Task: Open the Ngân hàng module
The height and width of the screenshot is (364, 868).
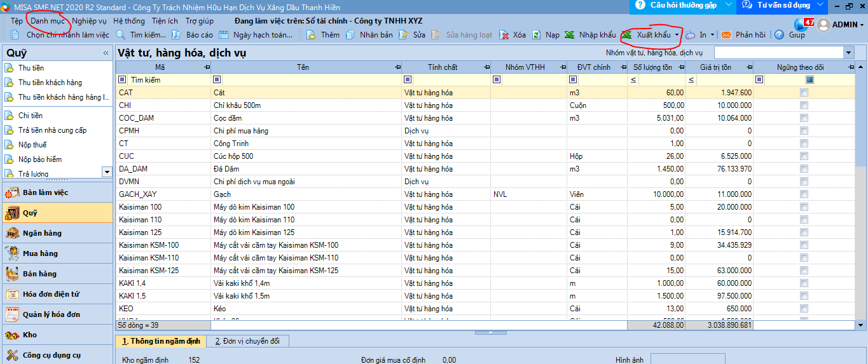Action: pyautogui.click(x=58, y=233)
